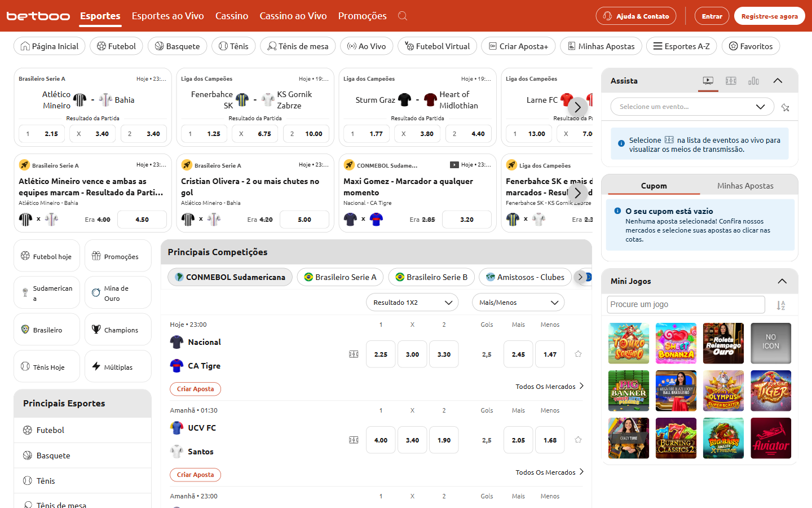Select odds 2.25 for Nacional win

point(381,354)
